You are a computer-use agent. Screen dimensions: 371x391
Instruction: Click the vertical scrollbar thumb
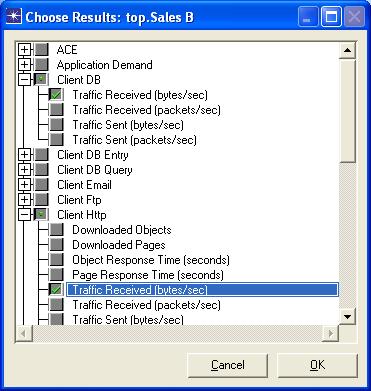tap(347, 110)
